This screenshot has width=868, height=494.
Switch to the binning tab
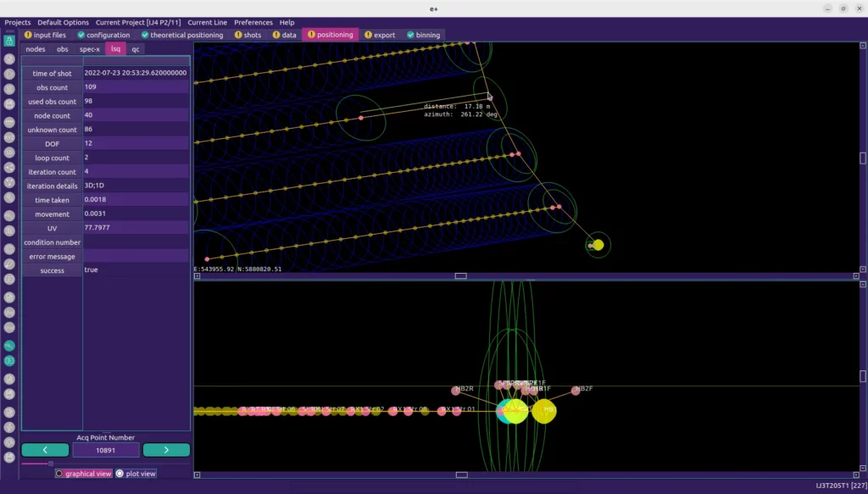424,35
